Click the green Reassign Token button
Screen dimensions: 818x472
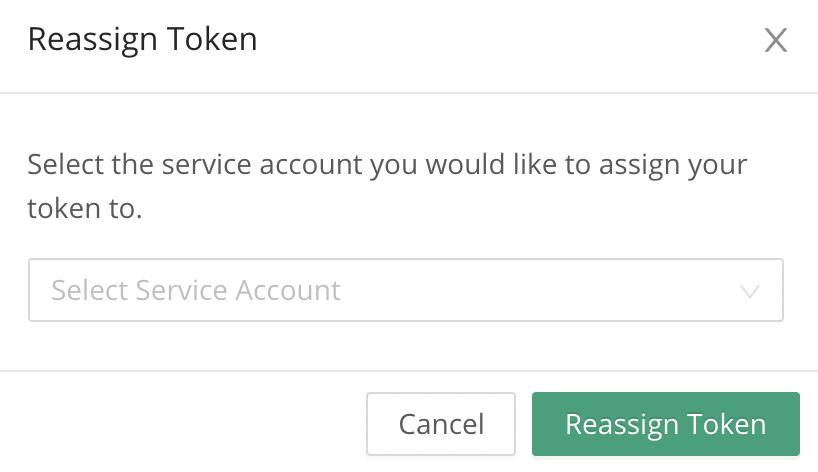tap(665, 424)
